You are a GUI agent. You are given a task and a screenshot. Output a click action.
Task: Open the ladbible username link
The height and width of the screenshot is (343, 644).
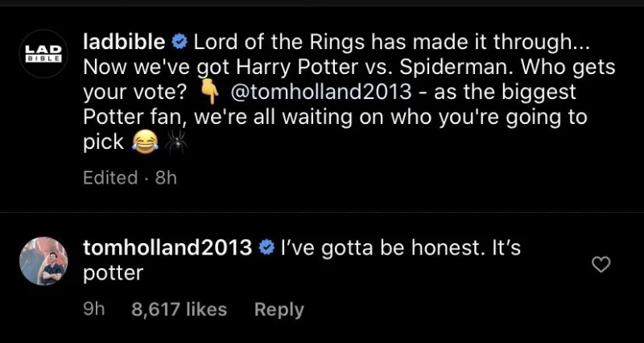point(124,40)
